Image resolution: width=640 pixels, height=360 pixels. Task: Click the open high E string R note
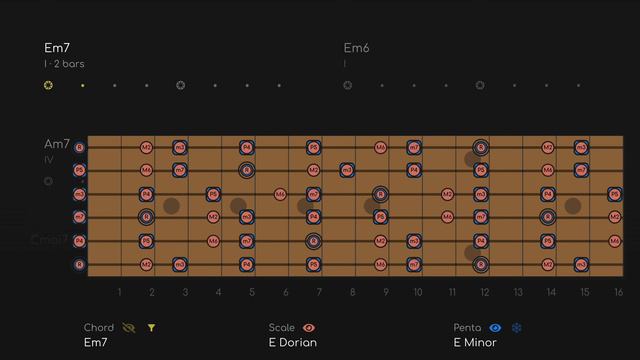click(80, 147)
